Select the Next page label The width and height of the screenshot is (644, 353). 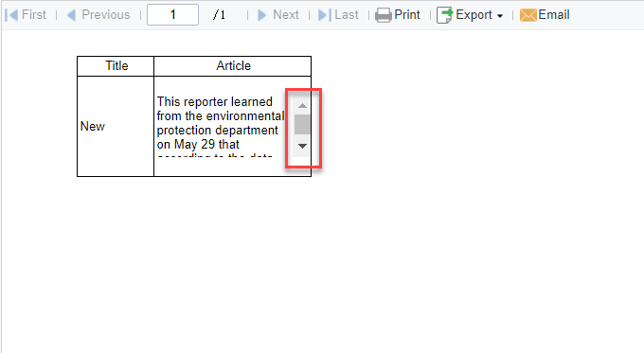point(286,15)
